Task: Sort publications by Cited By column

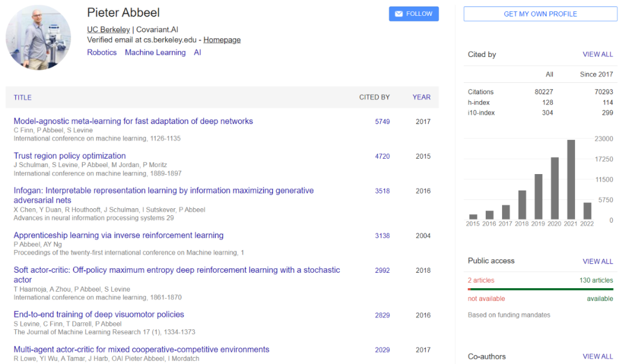Action: [x=374, y=98]
